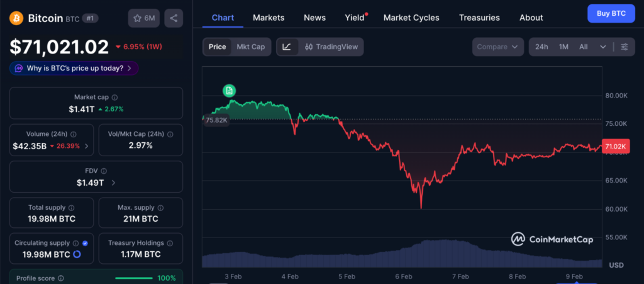Open the Markets tab
The image size is (644, 284).
point(269,18)
